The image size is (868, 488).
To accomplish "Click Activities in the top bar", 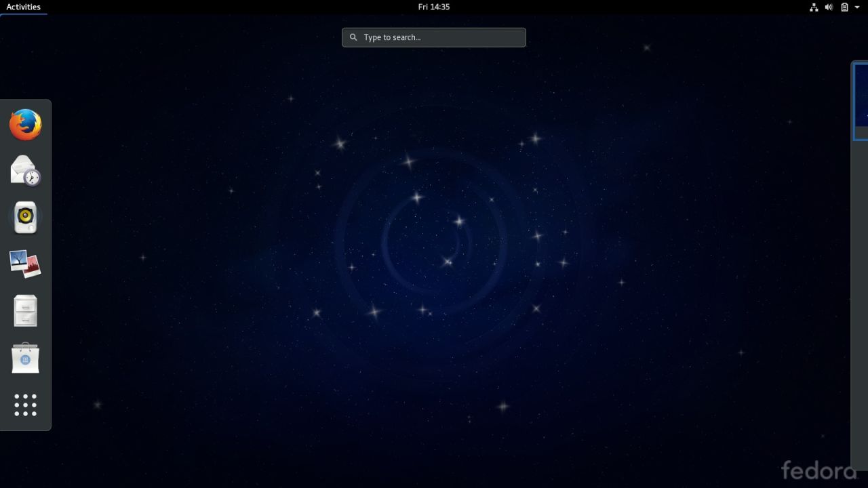I will click(x=22, y=7).
